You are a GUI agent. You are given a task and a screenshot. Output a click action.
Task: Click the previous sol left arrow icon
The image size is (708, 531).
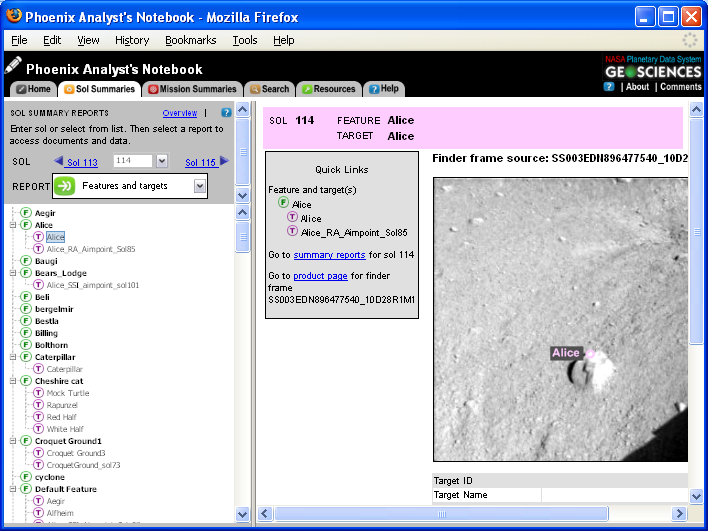click(59, 161)
